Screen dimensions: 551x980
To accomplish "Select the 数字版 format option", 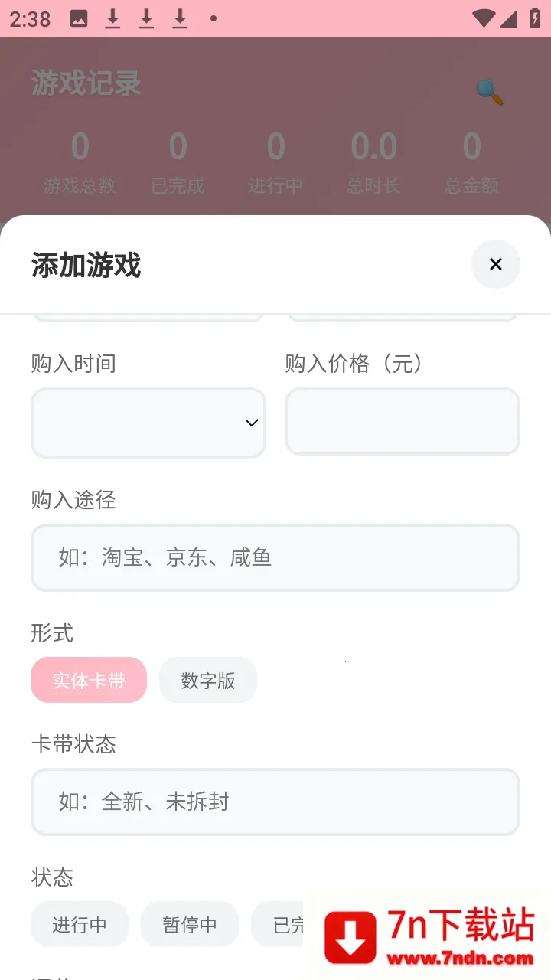I will tap(208, 680).
